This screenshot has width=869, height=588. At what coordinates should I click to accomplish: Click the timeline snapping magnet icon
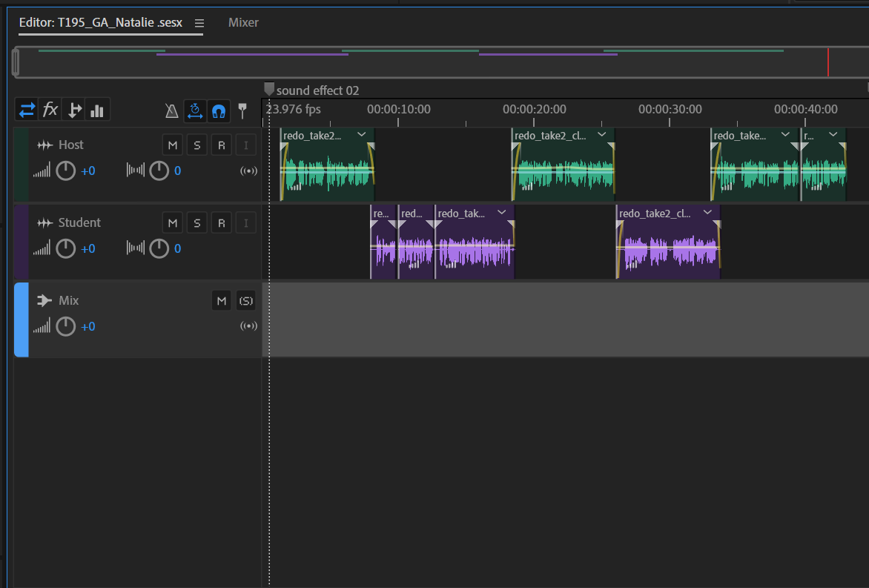[x=218, y=111]
